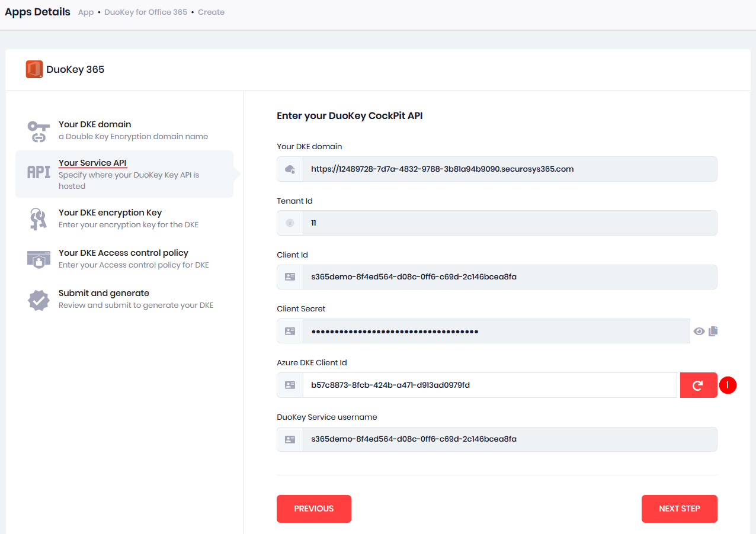Image resolution: width=756 pixels, height=534 pixels.
Task: Open the Your DKE Access control policy step
Action: tap(124, 259)
